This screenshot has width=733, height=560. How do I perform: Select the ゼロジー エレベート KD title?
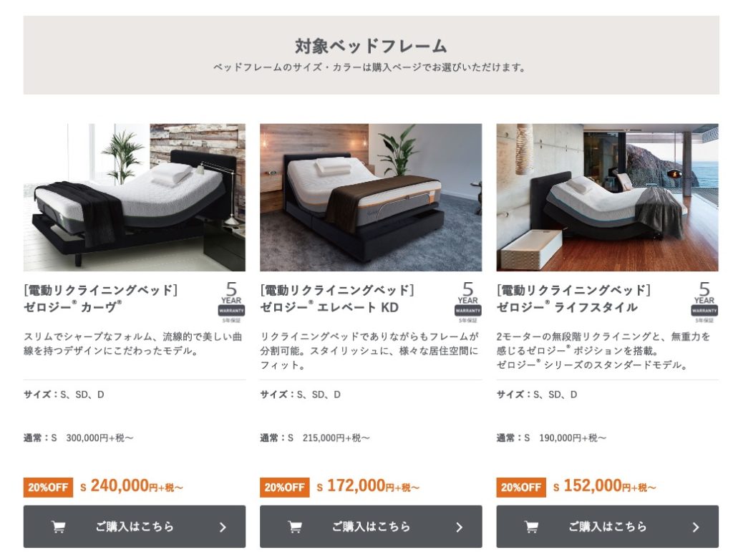pos(329,307)
